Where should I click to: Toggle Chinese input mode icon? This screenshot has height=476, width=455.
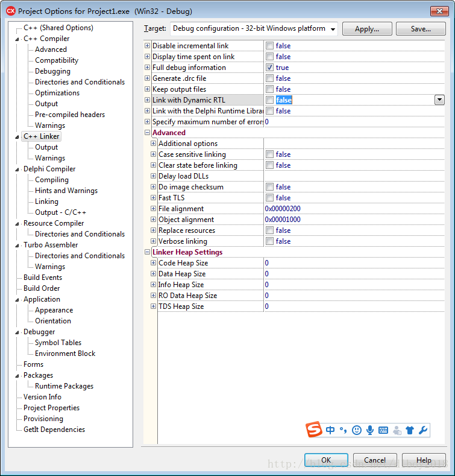[330, 430]
